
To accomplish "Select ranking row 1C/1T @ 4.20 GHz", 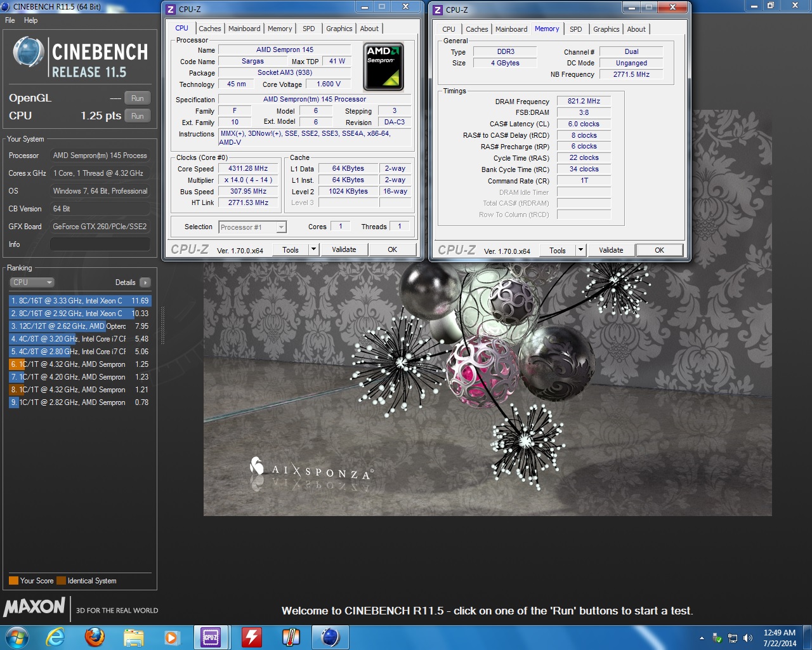I will pyautogui.click(x=80, y=377).
